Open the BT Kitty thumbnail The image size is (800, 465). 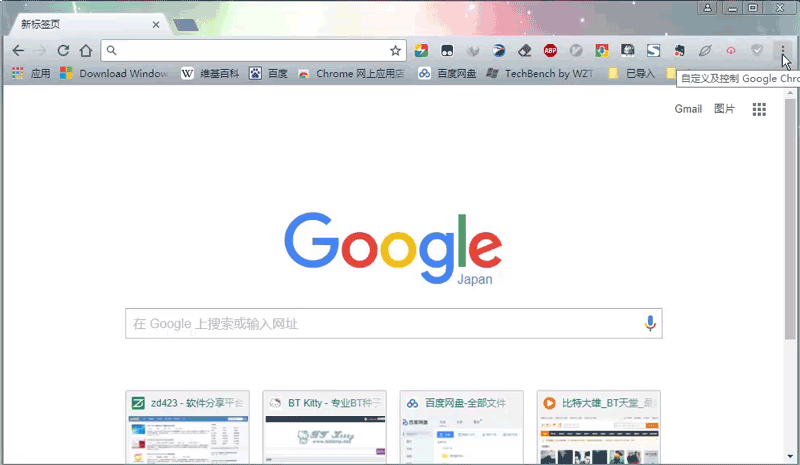point(324,427)
